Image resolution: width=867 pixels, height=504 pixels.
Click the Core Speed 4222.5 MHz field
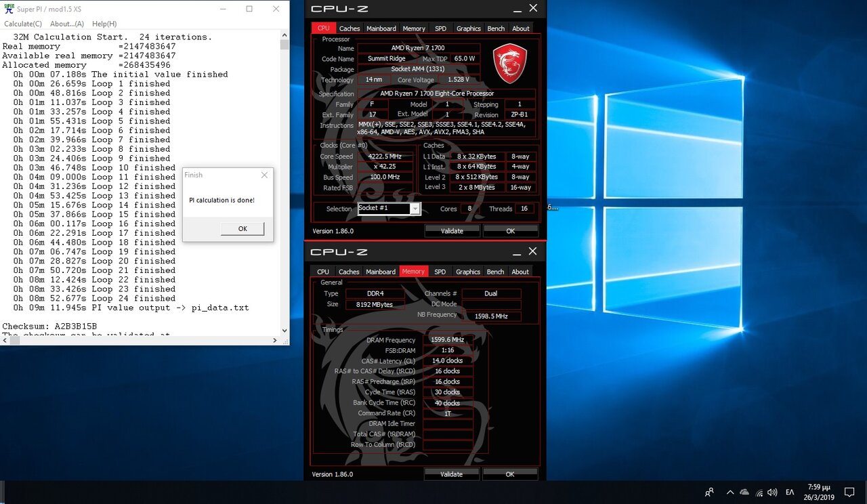(x=385, y=156)
